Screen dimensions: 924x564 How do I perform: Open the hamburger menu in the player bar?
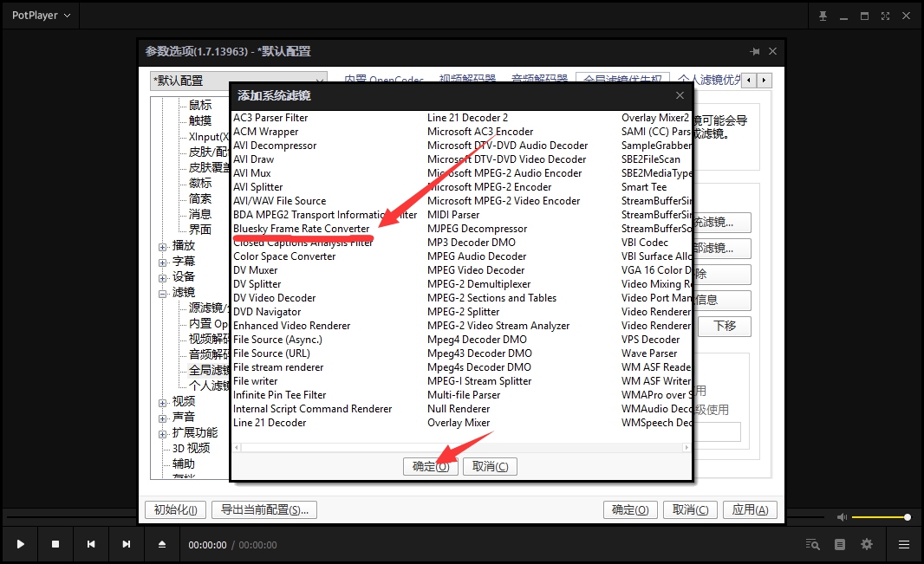coord(903,545)
